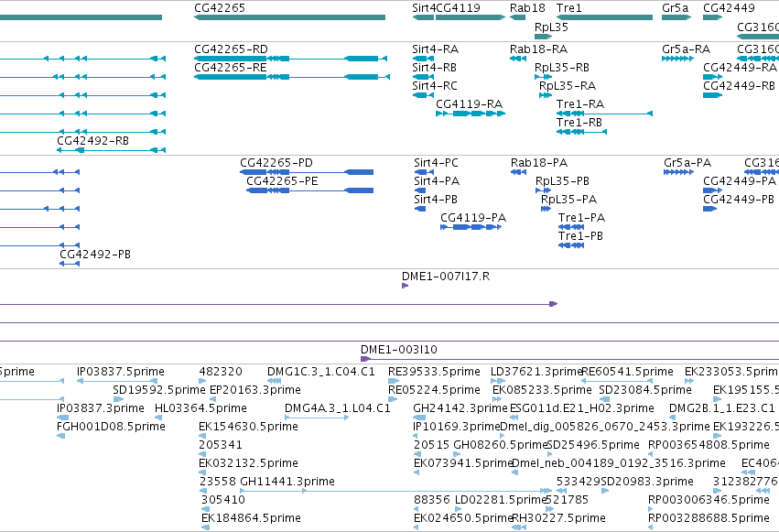Click the 305410 feature label
The width and height of the screenshot is (779, 532).
click(223, 500)
